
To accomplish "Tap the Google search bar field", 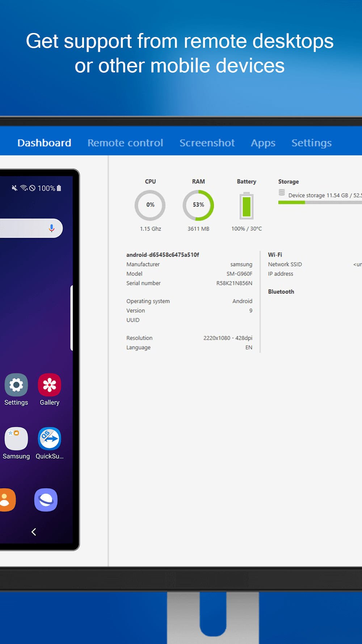I will tap(22, 228).
